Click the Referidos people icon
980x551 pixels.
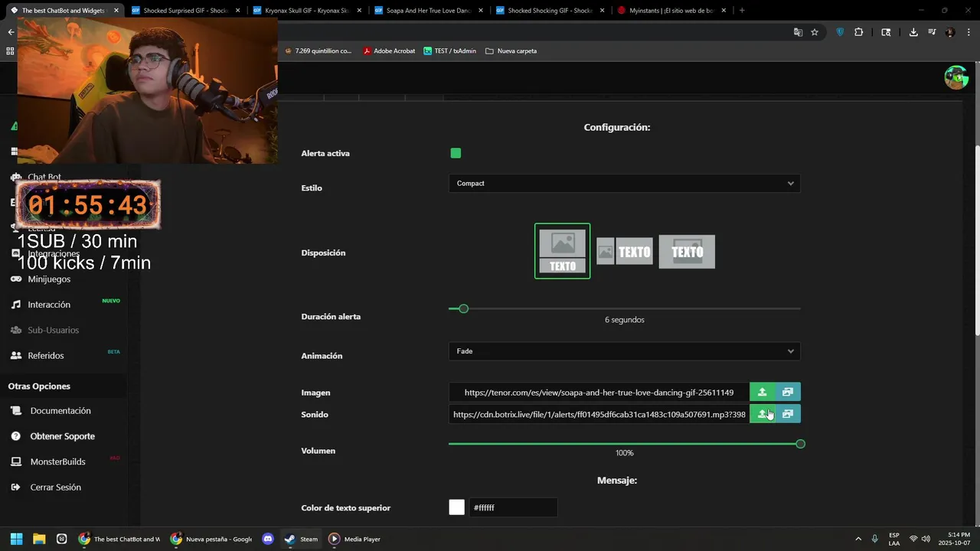coord(15,356)
